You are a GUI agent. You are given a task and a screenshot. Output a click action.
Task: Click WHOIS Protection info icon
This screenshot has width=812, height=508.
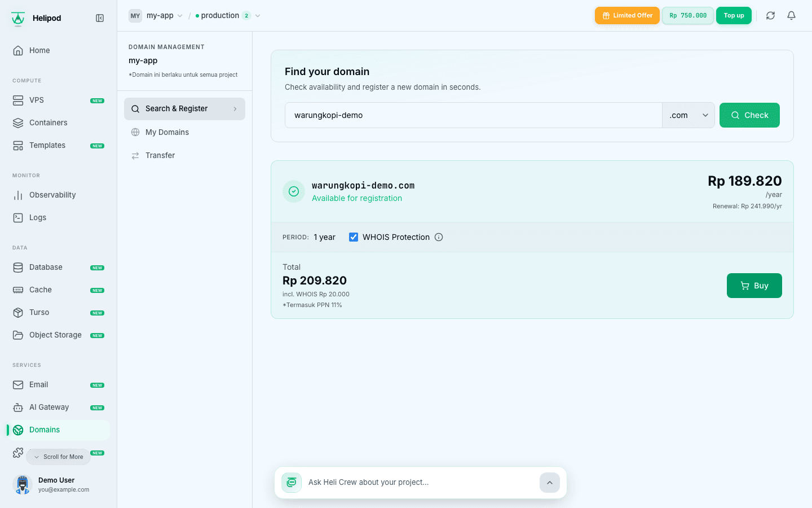coord(439,237)
